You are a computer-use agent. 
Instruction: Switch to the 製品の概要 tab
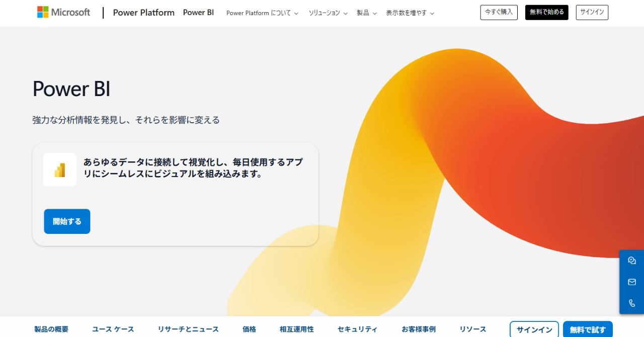[51, 329]
